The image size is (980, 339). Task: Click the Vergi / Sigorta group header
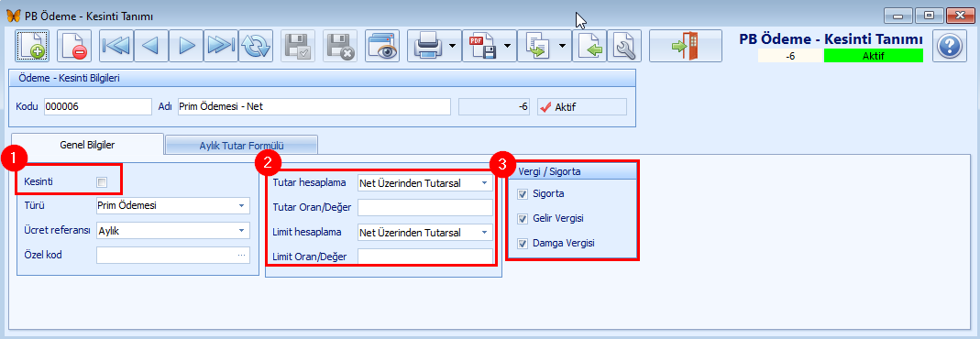point(572,171)
